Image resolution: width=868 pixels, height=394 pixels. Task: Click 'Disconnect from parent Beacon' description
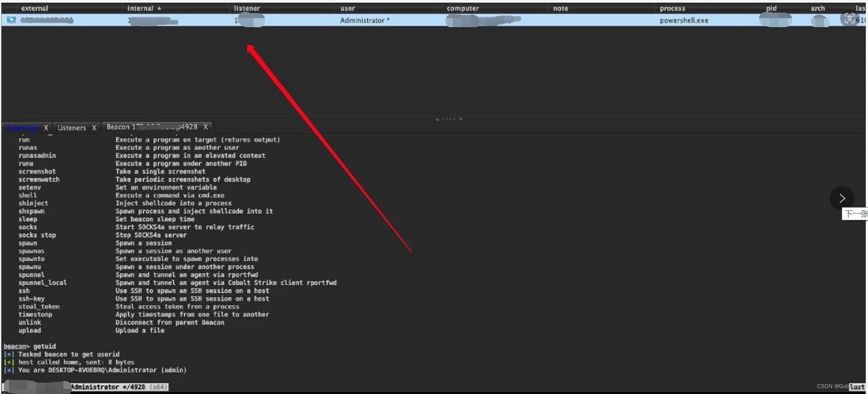(170, 323)
